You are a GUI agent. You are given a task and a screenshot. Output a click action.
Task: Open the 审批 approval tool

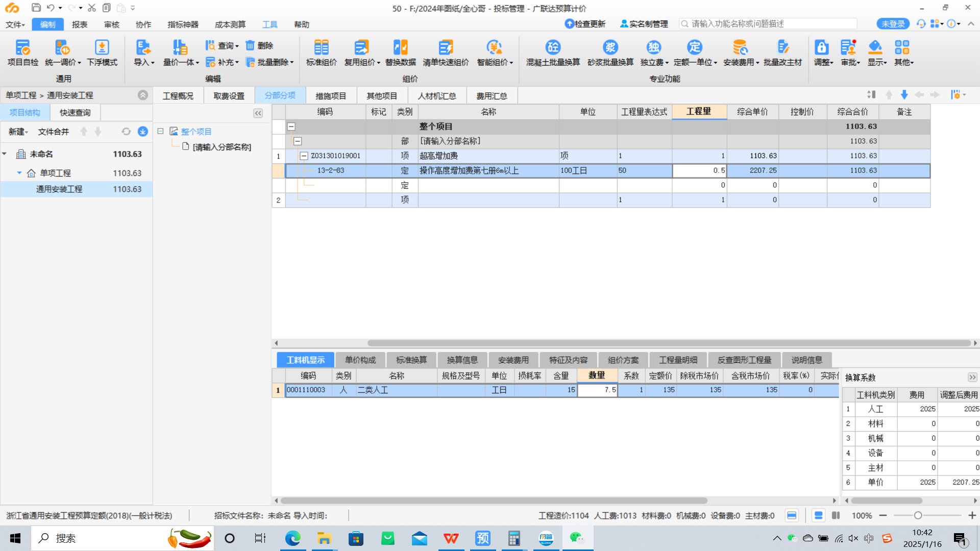[x=850, y=53]
